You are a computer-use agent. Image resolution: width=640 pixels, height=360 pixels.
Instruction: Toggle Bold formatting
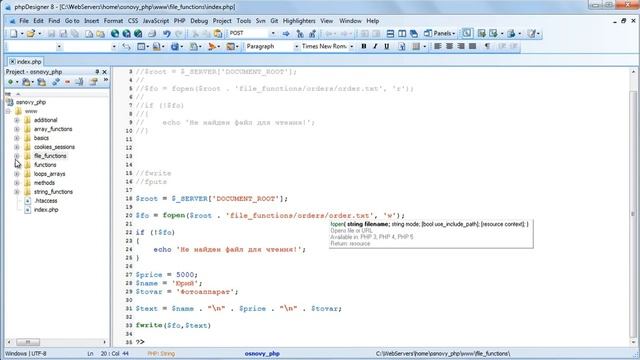coord(364,47)
